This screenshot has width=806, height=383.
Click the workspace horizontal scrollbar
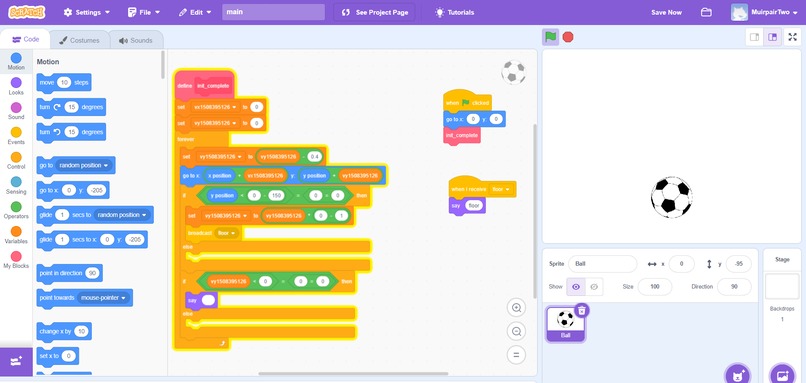point(353,374)
